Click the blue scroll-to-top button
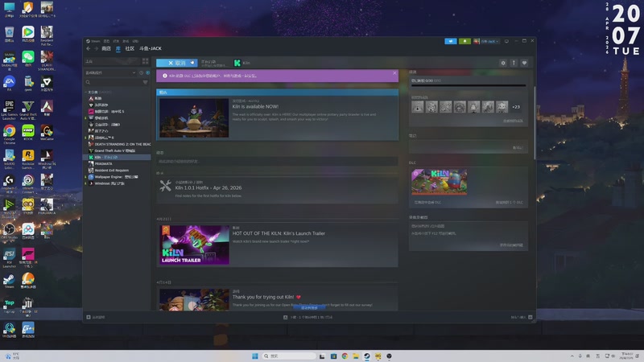 tap(309, 307)
